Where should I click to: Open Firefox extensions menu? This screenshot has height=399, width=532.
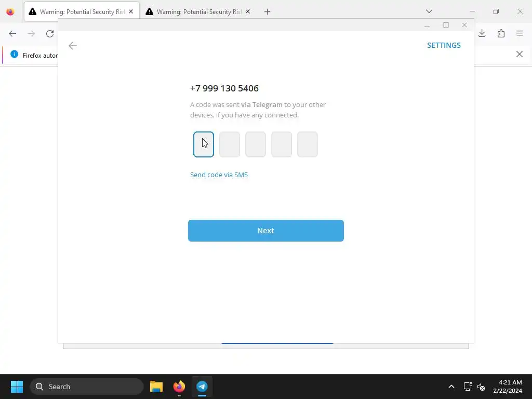(501, 33)
